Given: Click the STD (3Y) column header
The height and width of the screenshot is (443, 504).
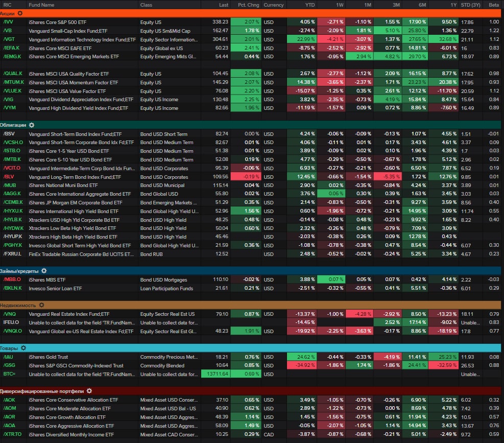Looking at the screenshot, I should (x=471, y=5).
